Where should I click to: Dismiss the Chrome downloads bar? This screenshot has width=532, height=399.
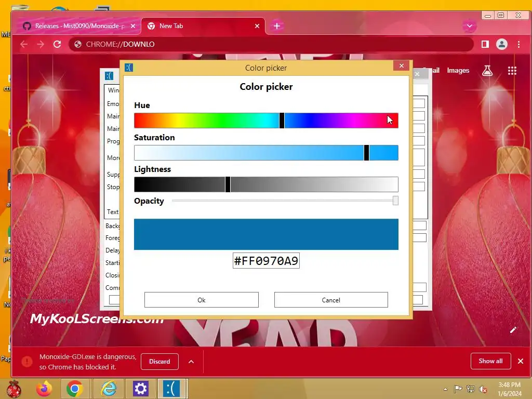(x=521, y=361)
